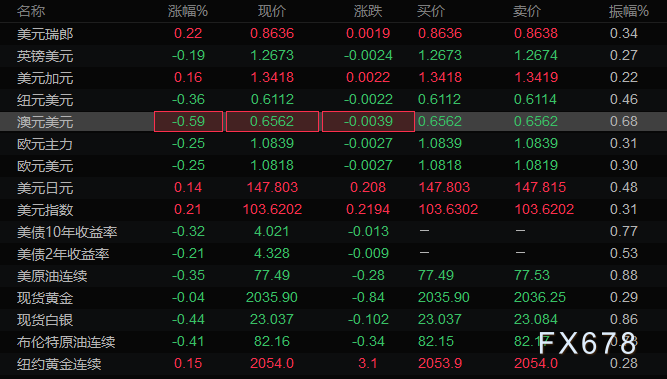Image resolution: width=667 pixels, height=379 pixels.
Task: Sort by the 买价 column header
Action: pos(431,11)
